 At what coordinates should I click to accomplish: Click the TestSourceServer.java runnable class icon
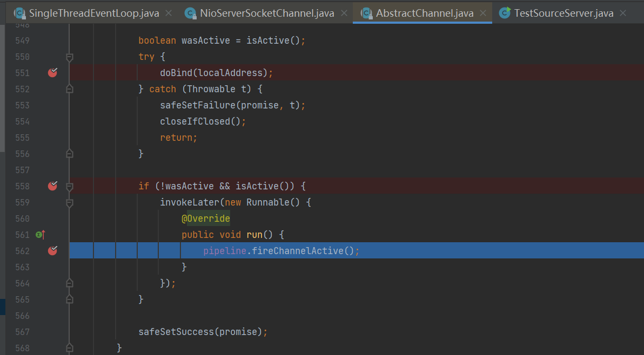point(505,13)
